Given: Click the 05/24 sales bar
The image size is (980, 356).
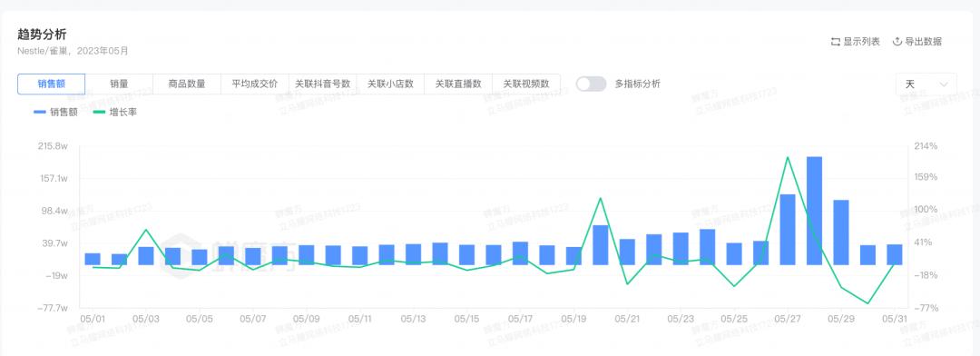Looking at the screenshot, I should click(708, 247).
